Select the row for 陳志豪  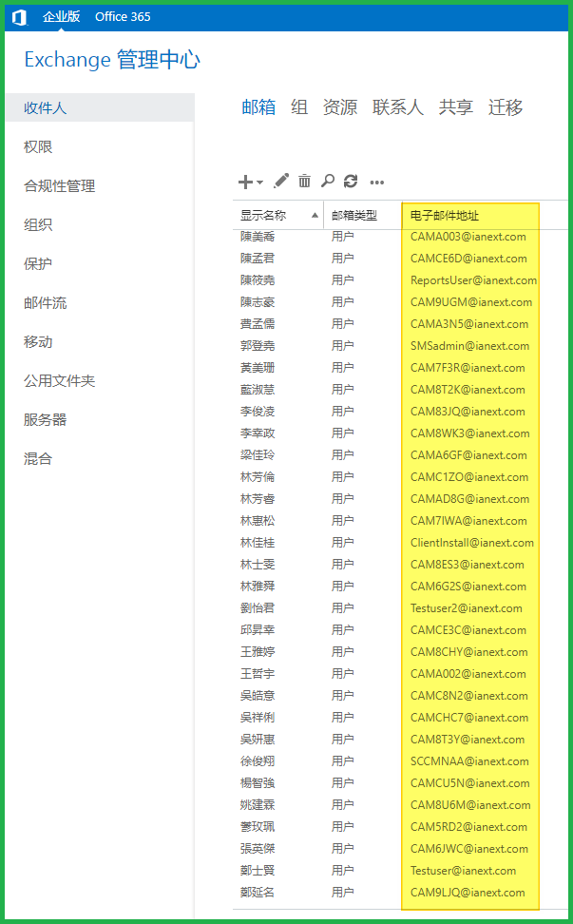(400, 302)
